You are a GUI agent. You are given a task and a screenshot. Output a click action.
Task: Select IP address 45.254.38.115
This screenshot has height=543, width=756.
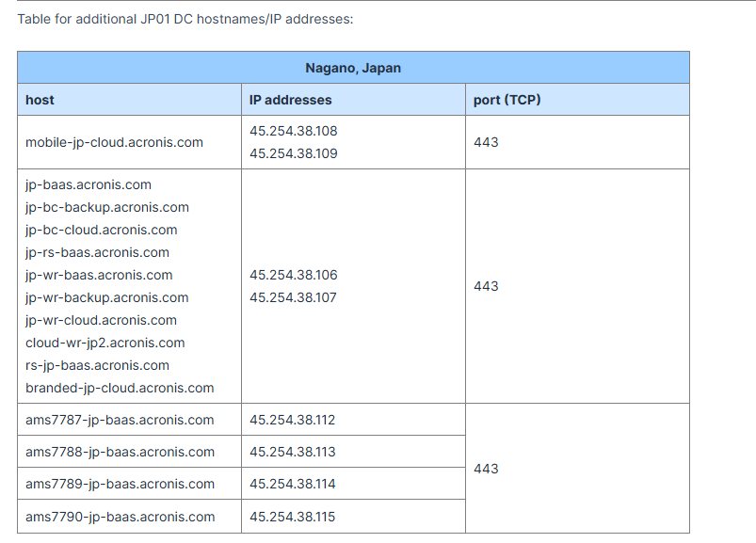[x=292, y=517]
